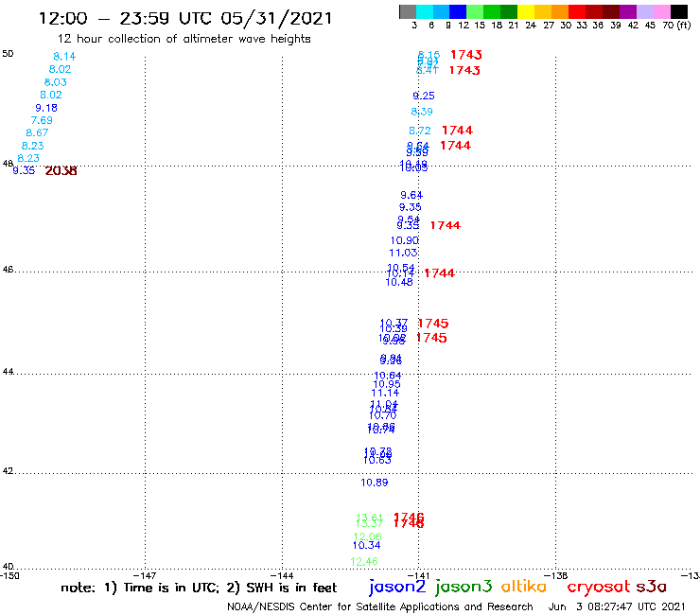Viewport: 700px width, 615px height.
Task: Click the gray swatch in the color legend
Action: click(x=408, y=11)
